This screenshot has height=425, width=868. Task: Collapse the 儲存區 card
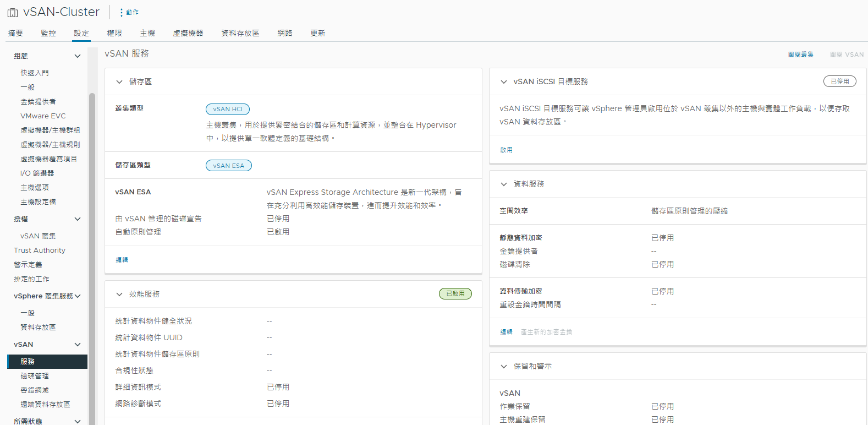click(119, 81)
